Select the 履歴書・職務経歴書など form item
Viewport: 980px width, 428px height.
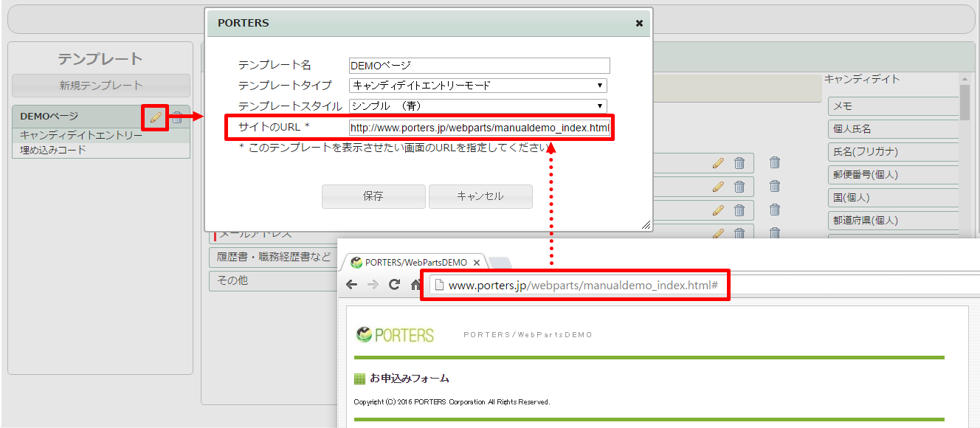(273, 258)
